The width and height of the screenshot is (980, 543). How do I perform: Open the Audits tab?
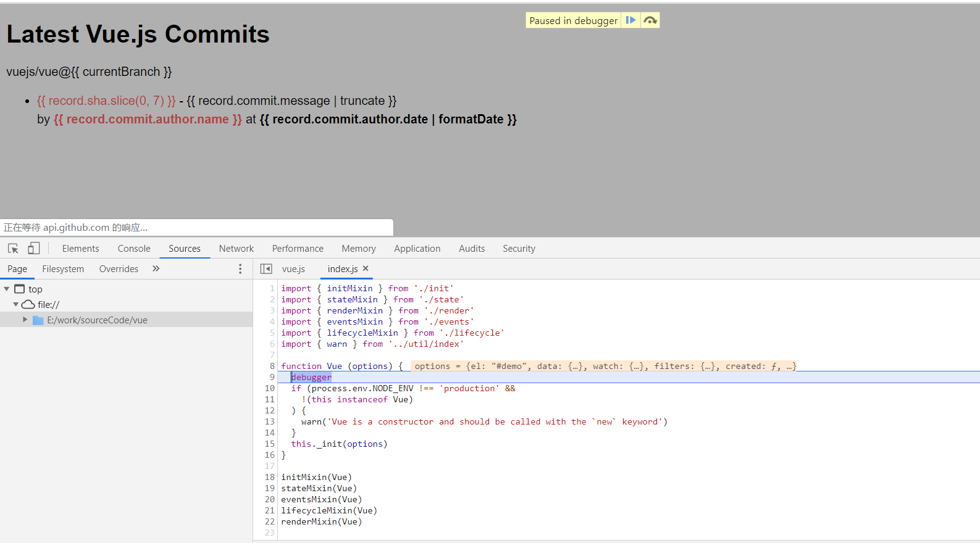[x=472, y=248]
